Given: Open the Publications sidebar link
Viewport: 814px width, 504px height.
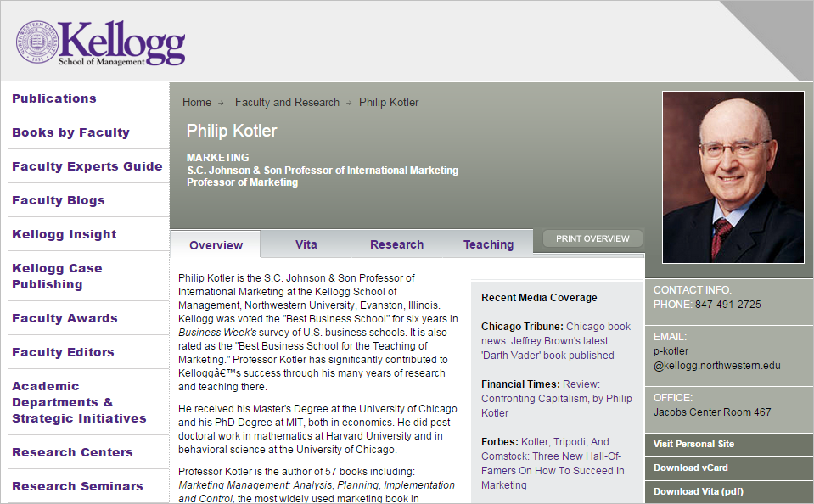Looking at the screenshot, I should (x=54, y=98).
